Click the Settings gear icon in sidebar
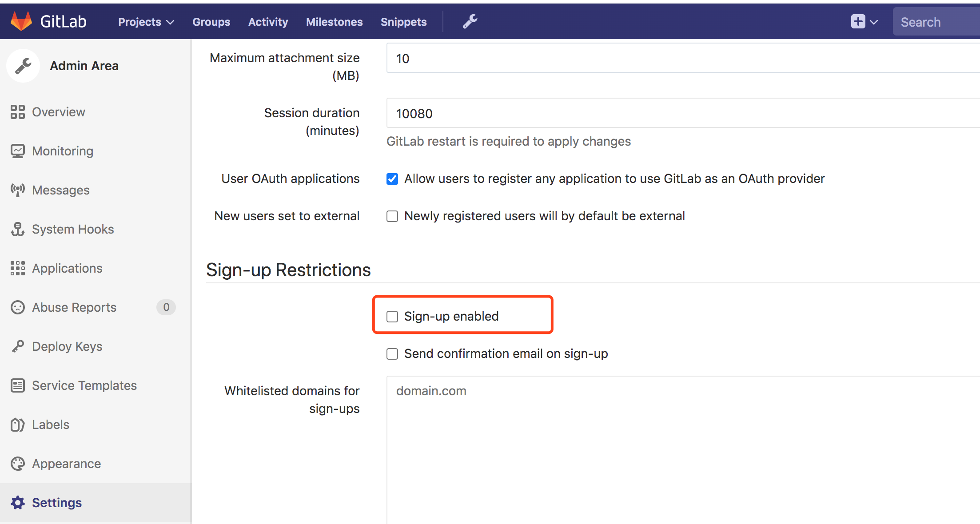Image resolution: width=980 pixels, height=524 pixels. 18,503
